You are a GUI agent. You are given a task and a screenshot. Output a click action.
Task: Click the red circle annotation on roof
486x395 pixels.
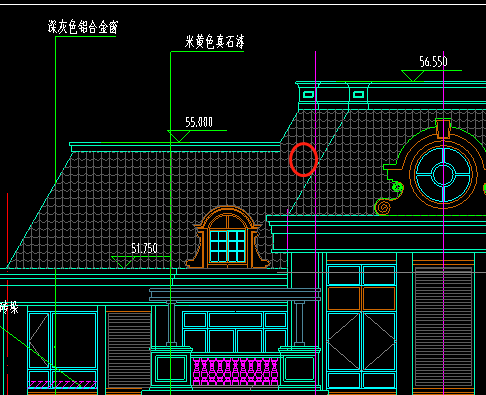point(303,159)
